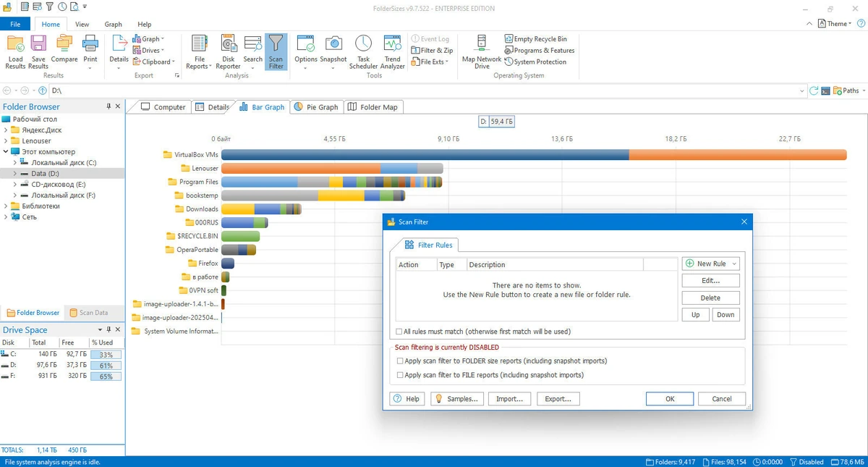Expand the Яндекс.Диск tree node

(x=6, y=130)
